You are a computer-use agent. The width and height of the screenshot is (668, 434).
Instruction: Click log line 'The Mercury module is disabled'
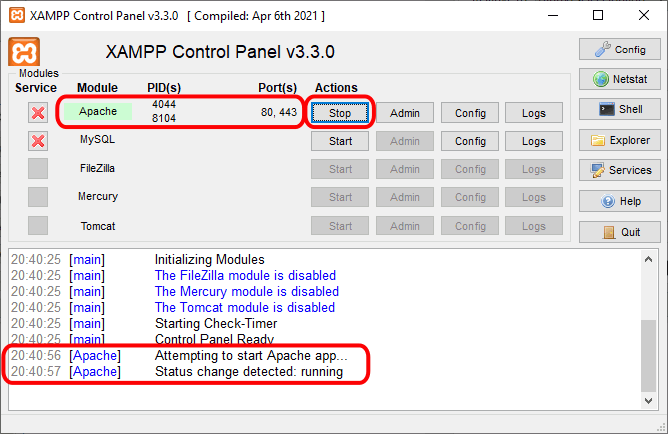(x=247, y=292)
